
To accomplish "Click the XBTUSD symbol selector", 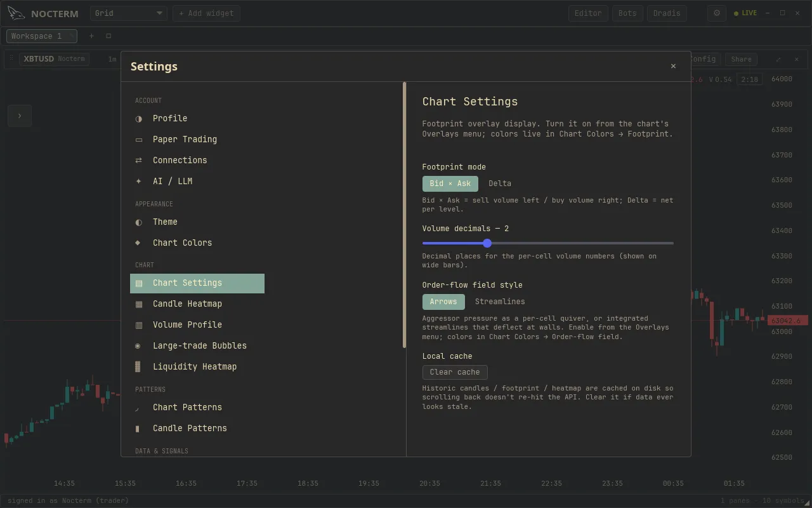I will coord(54,59).
